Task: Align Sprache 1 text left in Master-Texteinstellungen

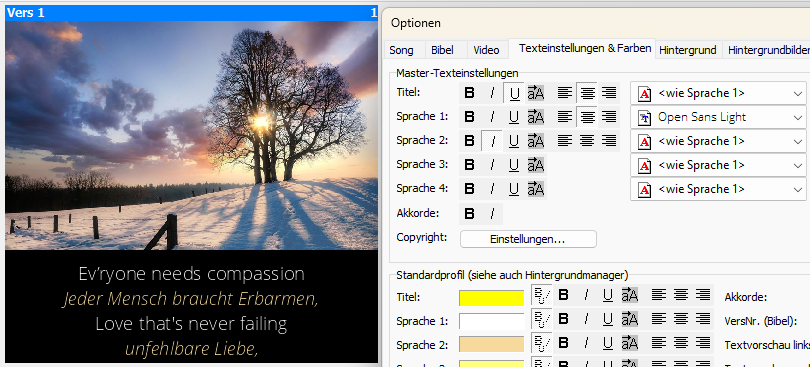Action: click(565, 117)
